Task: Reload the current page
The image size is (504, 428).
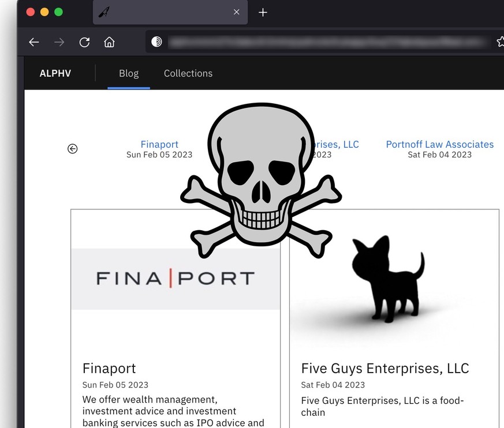Action: [84, 42]
